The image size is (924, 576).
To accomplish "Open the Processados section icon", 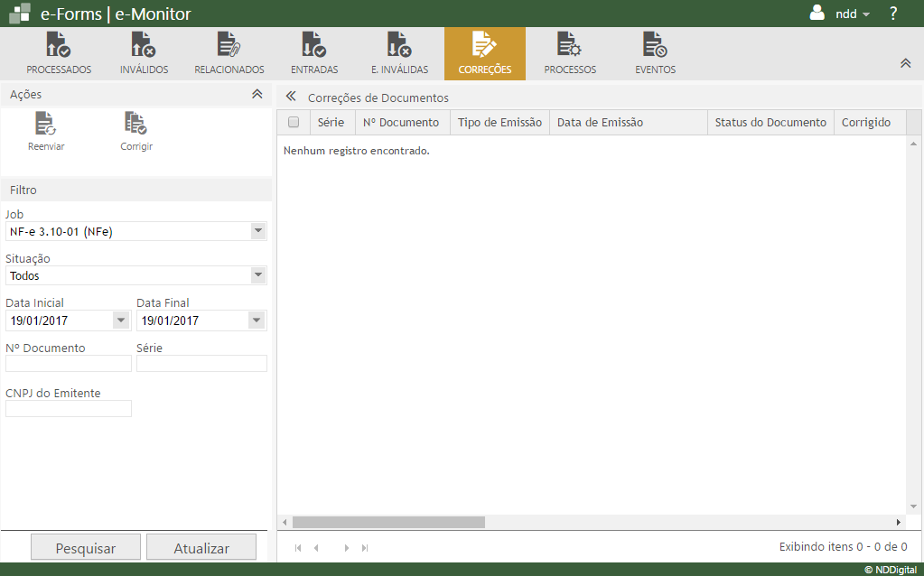I will tap(59, 45).
